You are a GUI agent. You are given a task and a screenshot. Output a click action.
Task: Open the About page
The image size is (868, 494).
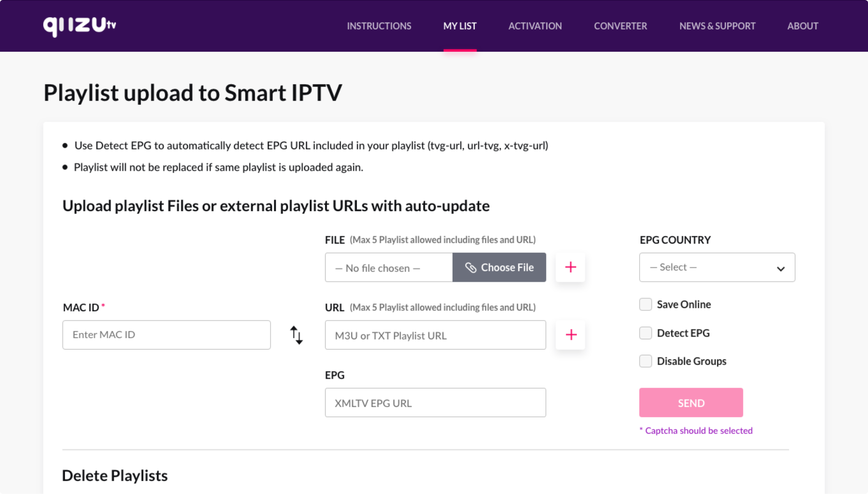click(803, 26)
